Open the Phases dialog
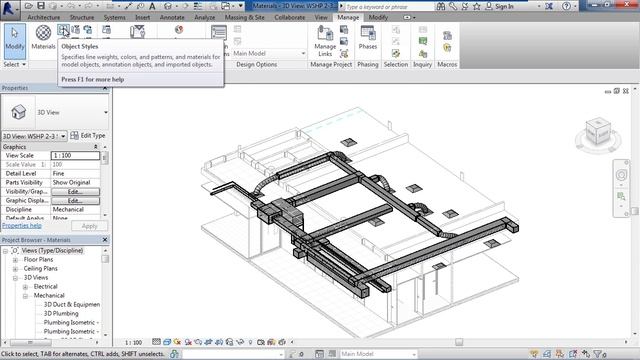Screen dimensions: 640x360 coord(368,38)
